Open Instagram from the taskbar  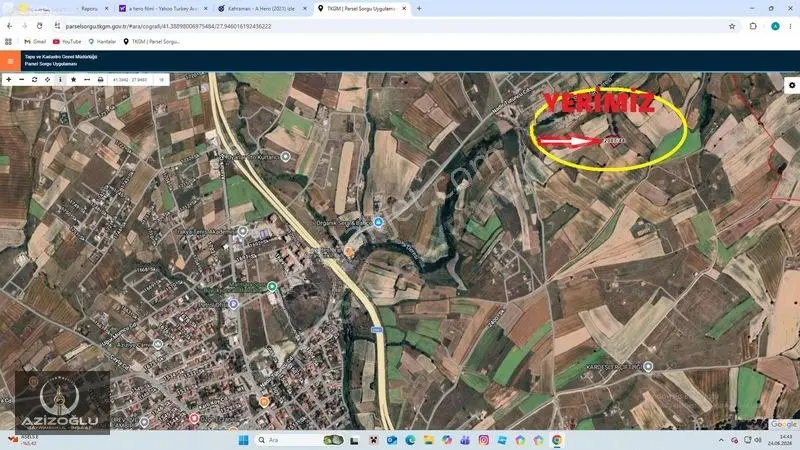484,440
